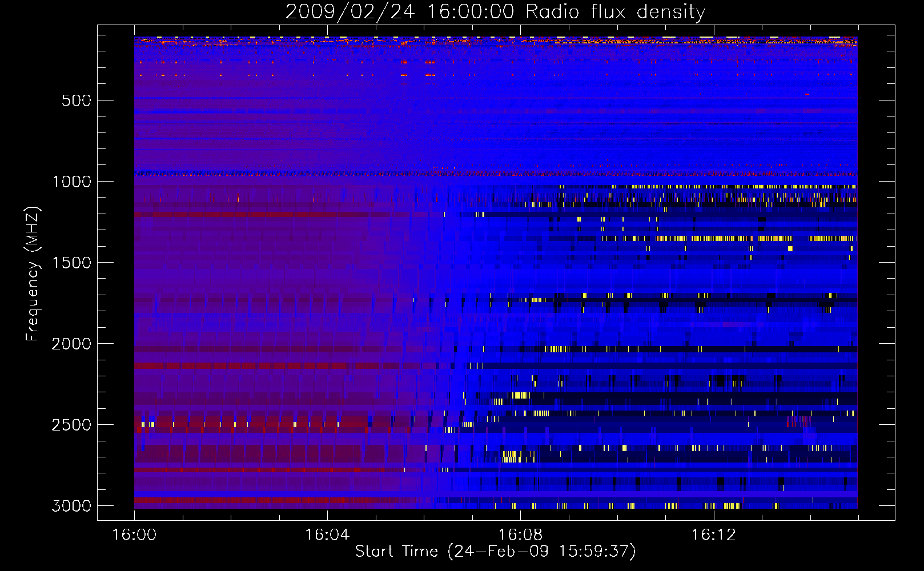The image size is (924, 571).
Task: Click the '2500' frequency tick label
Action: click(71, 425)
